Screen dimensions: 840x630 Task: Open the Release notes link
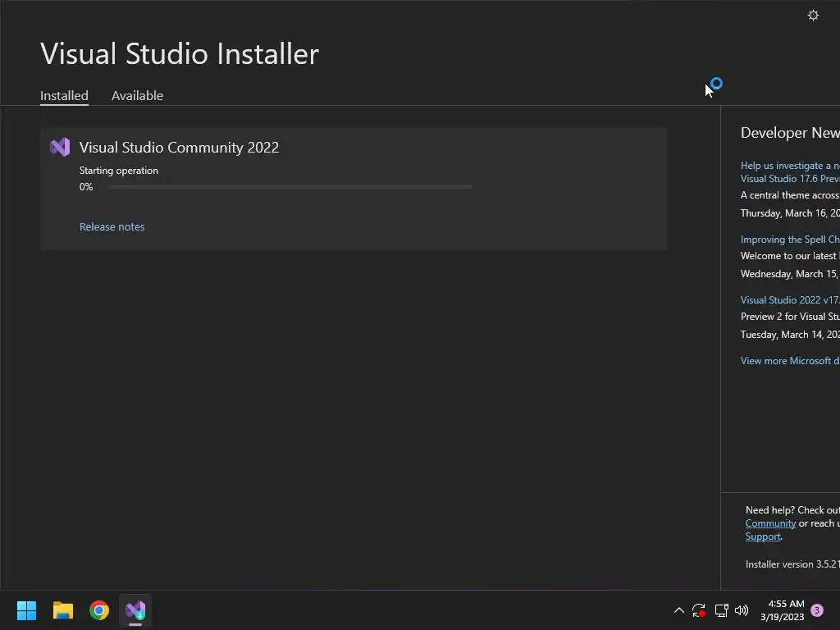(112, 226)
